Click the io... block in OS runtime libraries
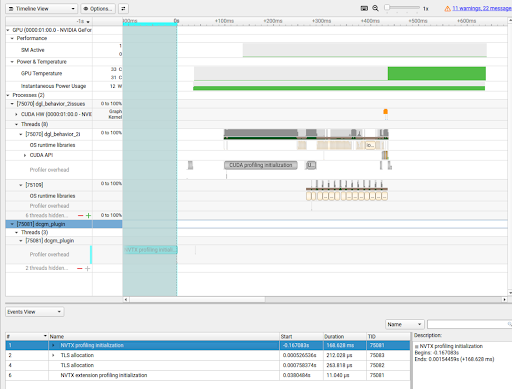 [x=370, y=145]
